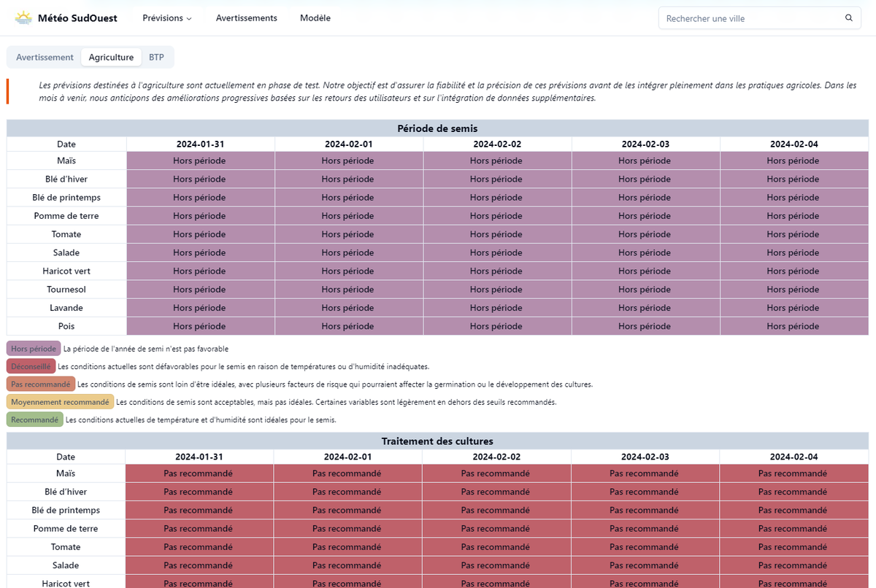Click the search magnifier icon
The width and height of the screenshot is (876, 588).
pos(848,18)
